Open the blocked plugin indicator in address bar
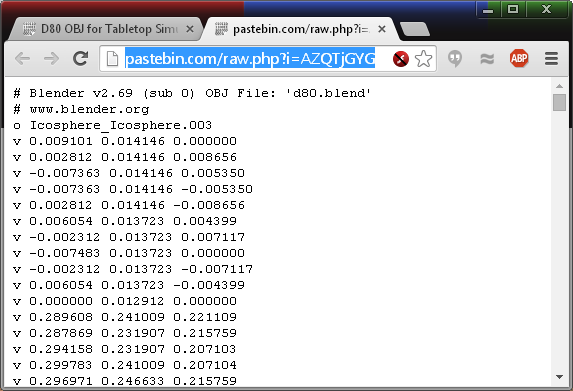This screenshot has height=391, width=573. (401, 59)
